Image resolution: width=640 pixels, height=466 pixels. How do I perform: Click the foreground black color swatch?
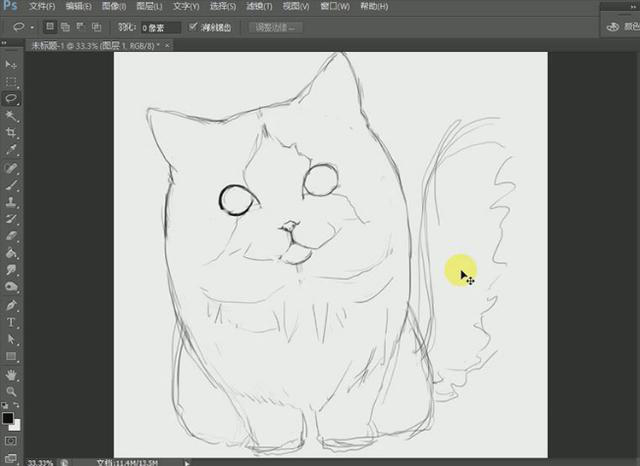pos(8,416)
